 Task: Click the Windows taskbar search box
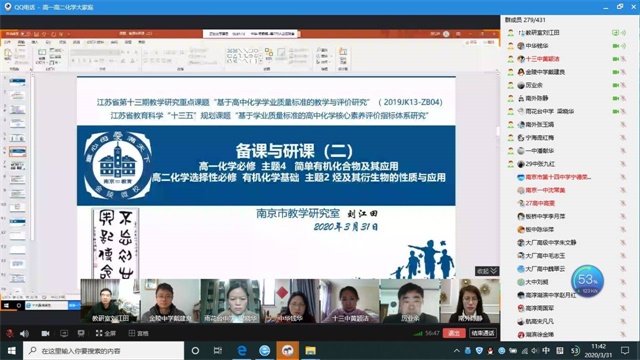(x=104, y=351)
